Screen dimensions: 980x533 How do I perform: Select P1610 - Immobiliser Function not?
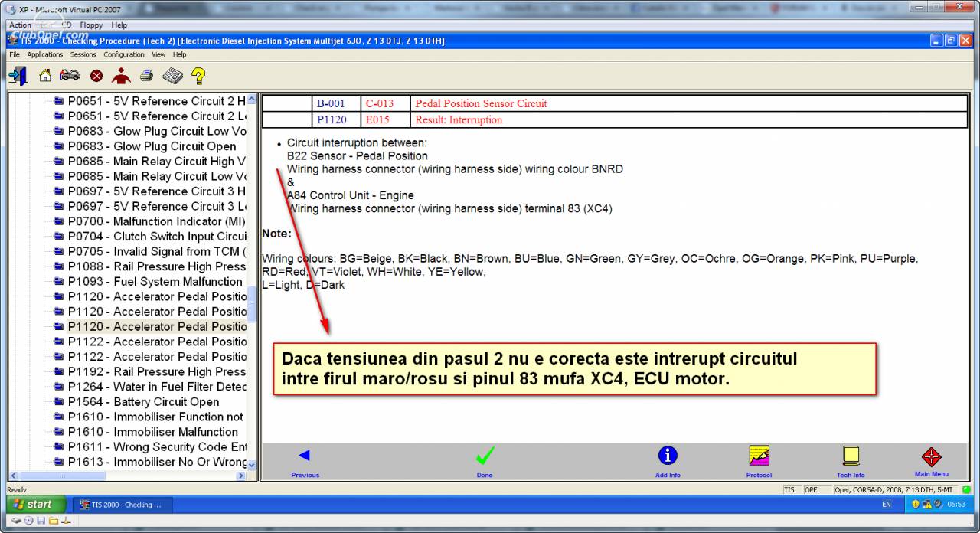(155, 417)
